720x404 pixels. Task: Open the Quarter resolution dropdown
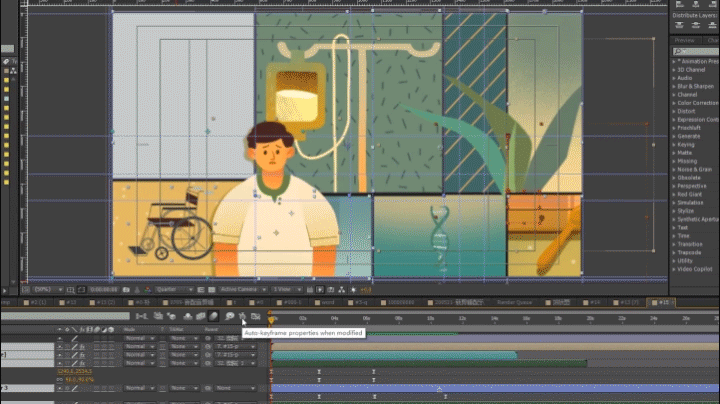click(x=174, y=290)
